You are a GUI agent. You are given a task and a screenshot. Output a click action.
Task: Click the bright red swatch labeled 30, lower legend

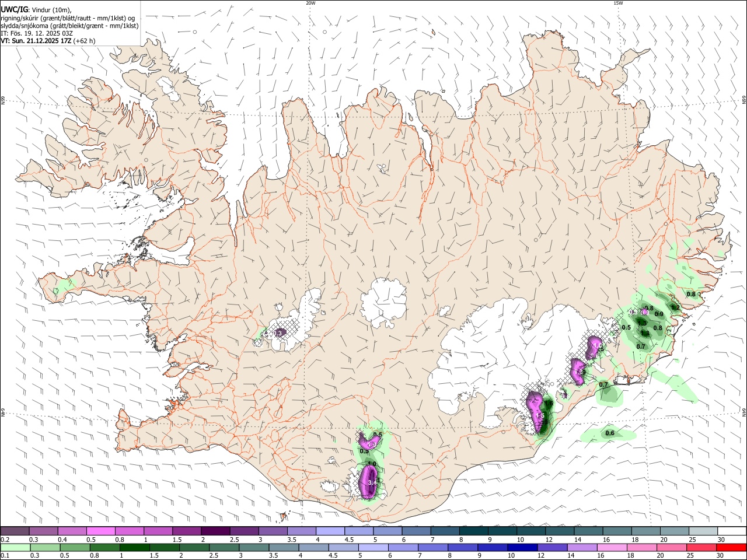(731, 547)
